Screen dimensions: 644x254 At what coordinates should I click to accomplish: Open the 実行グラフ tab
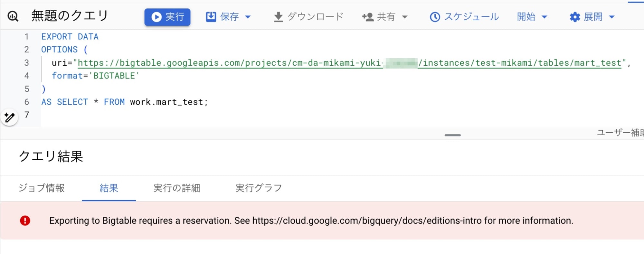259,188
